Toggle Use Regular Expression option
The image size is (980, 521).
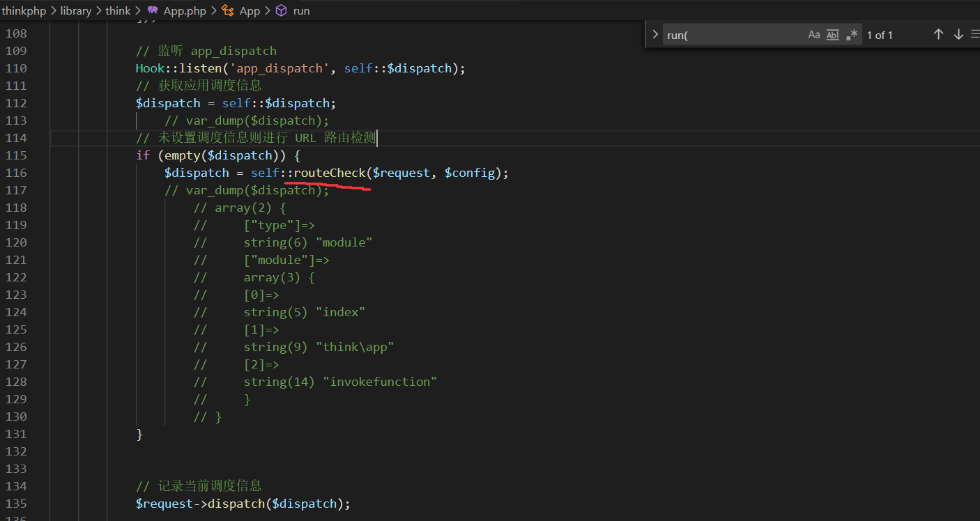(852, 35)
